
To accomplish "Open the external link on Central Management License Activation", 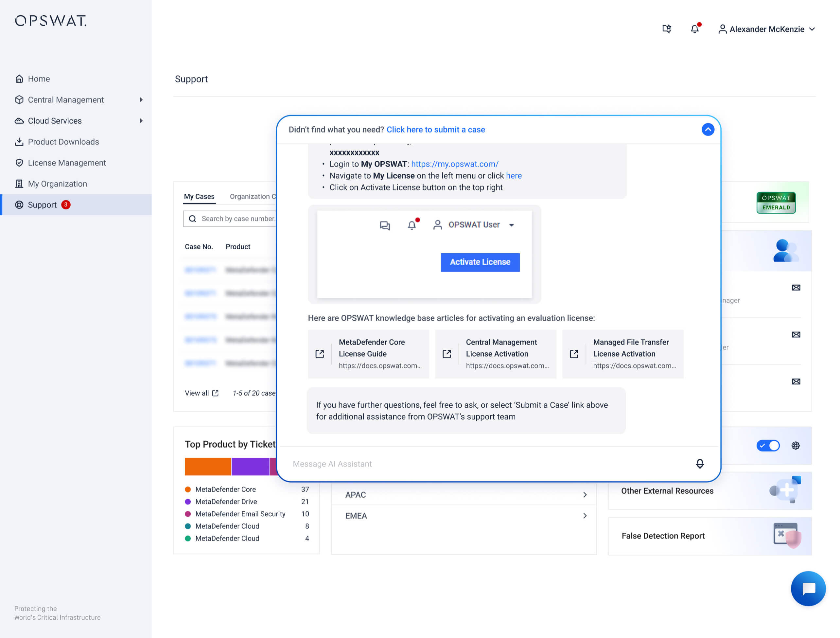I will pos(447,354).
